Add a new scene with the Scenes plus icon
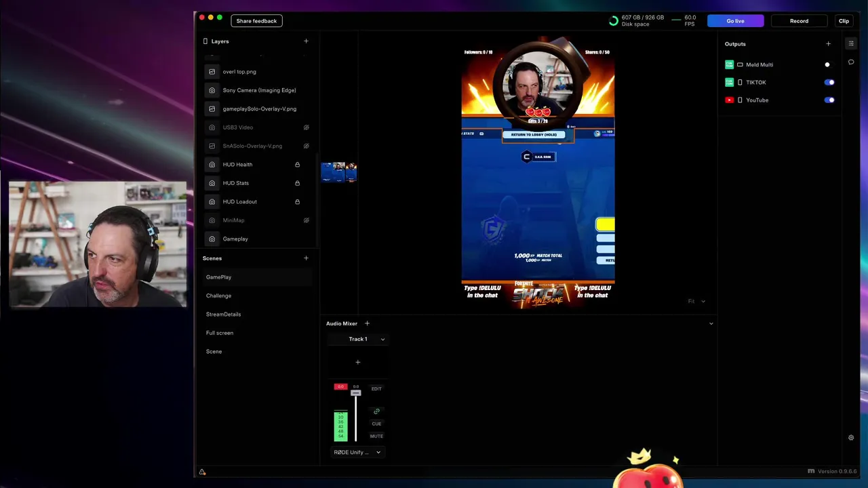This screenshot has width=868, height=488. [306, 258]
